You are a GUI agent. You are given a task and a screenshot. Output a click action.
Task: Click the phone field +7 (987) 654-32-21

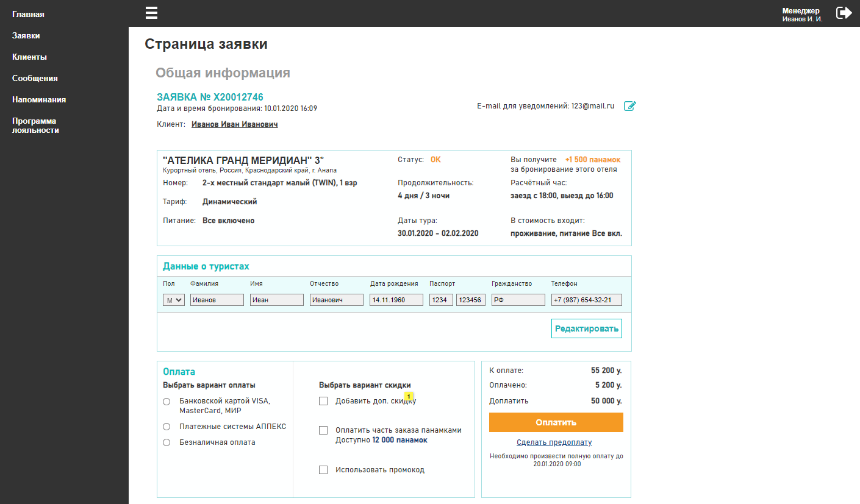[587, 300]
